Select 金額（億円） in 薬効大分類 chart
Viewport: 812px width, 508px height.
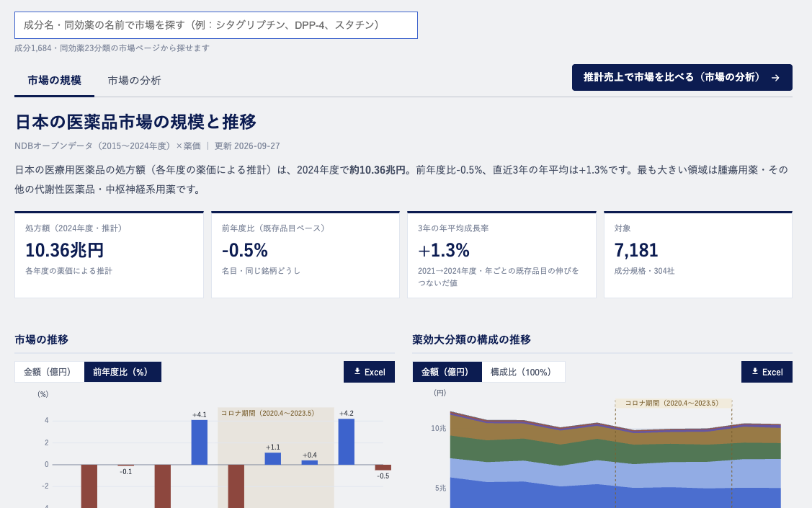[x=447, y=372]
